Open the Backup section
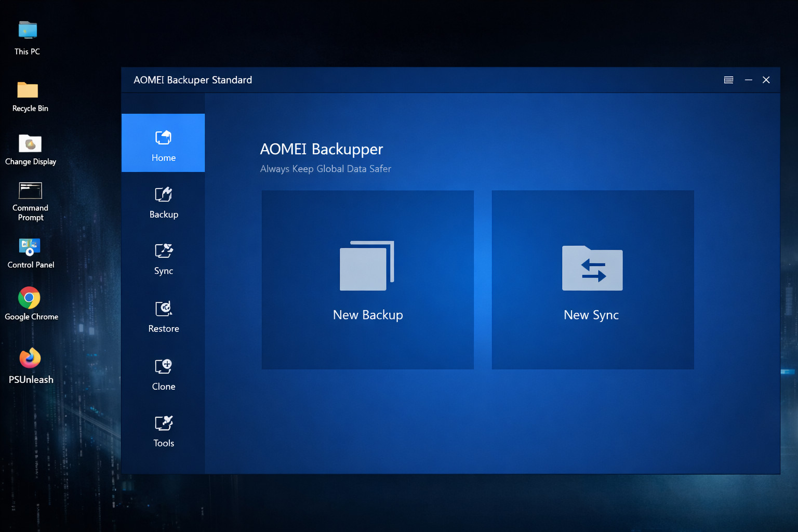798x532 pixels. point(163,195)
